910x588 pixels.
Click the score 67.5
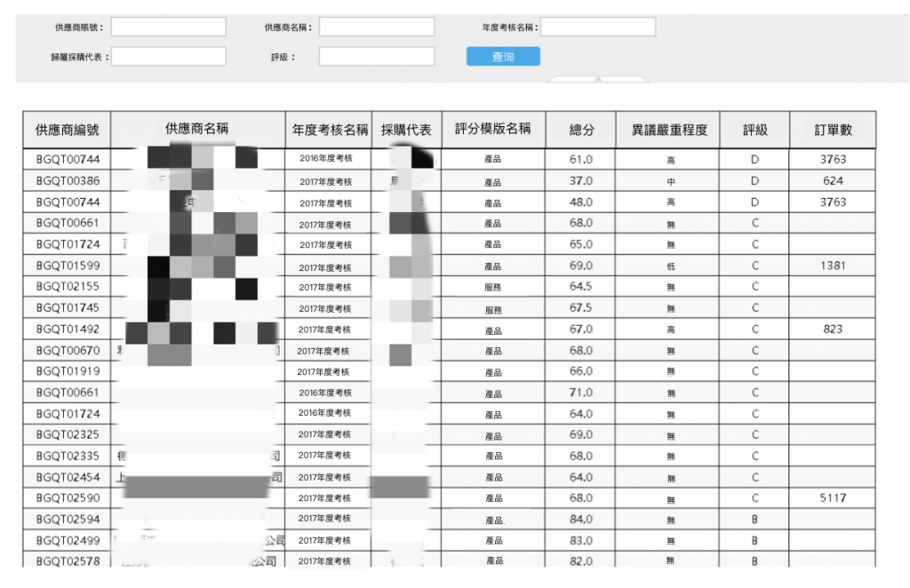[581, 308]
